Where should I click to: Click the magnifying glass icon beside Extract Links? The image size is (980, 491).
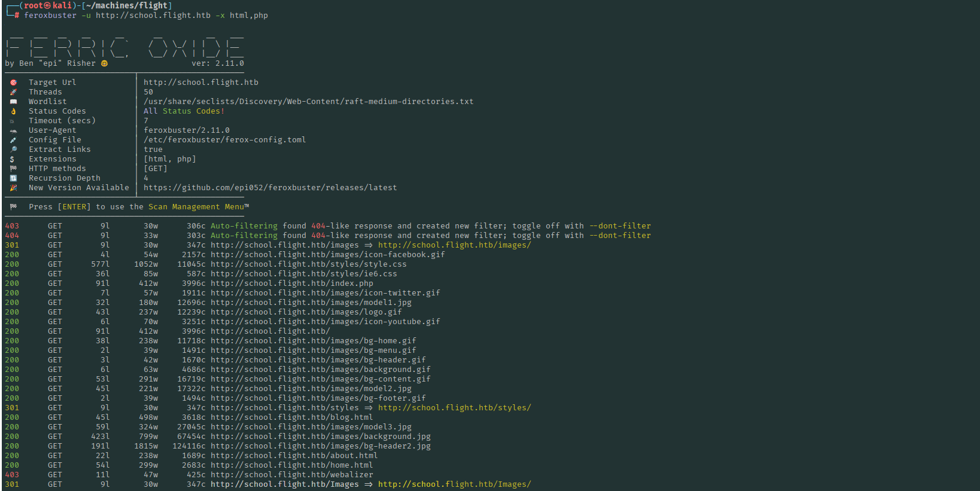click(13, 150)
